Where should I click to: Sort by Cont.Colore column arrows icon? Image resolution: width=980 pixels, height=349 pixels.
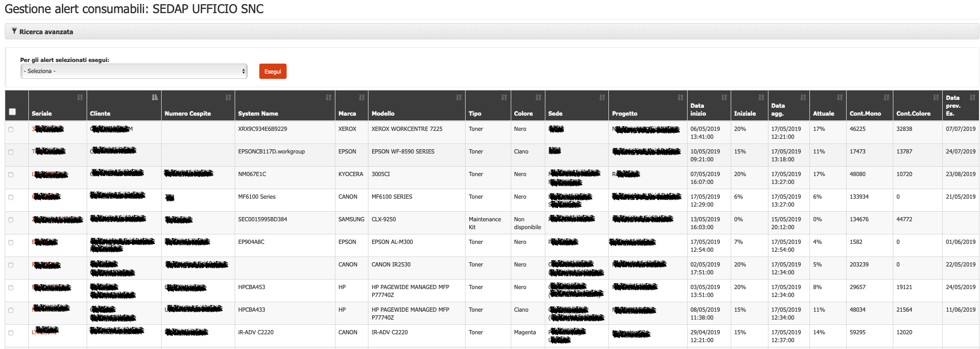(x=935, y=98)
